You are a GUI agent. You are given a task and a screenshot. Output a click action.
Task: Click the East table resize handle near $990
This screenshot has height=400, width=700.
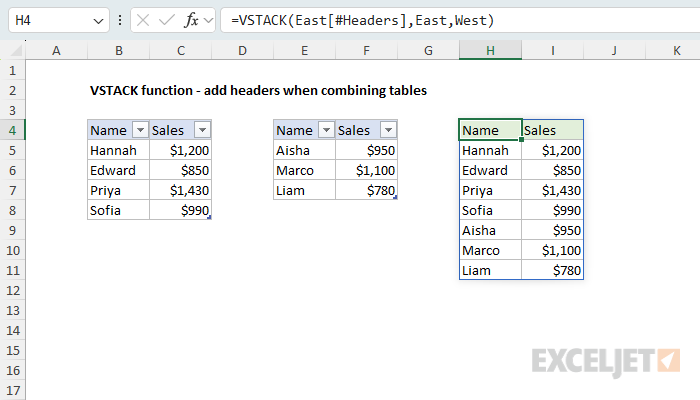[x=209, y=217]
